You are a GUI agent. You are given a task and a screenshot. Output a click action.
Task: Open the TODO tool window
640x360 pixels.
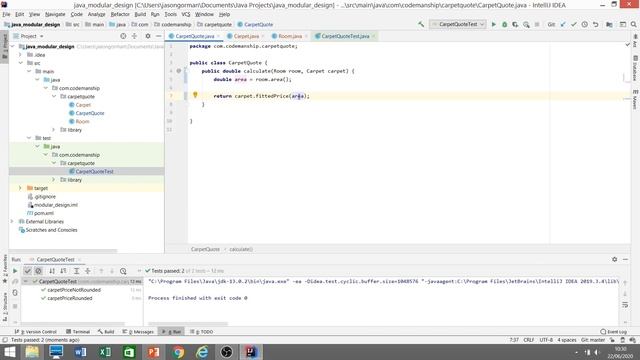coord(202,332)
